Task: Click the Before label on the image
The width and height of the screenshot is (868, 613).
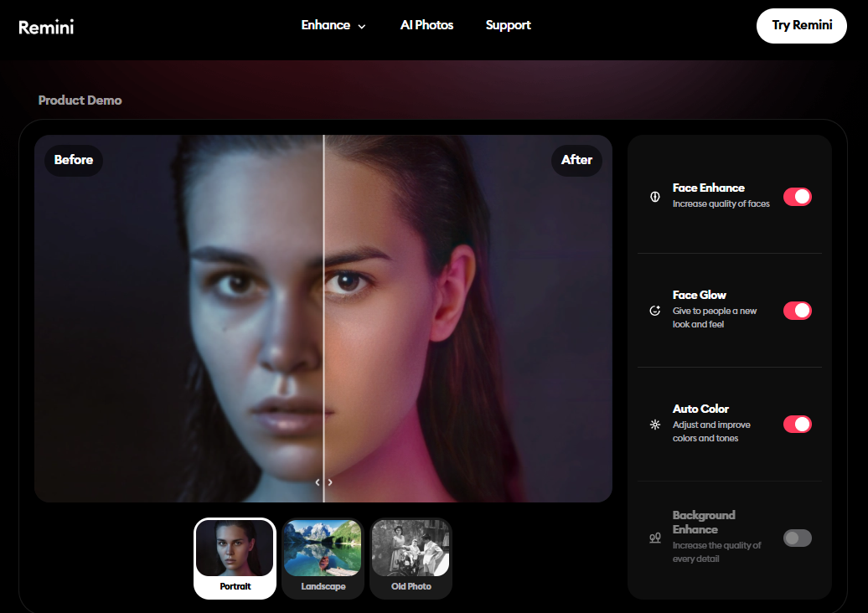Action: point(74,160)
